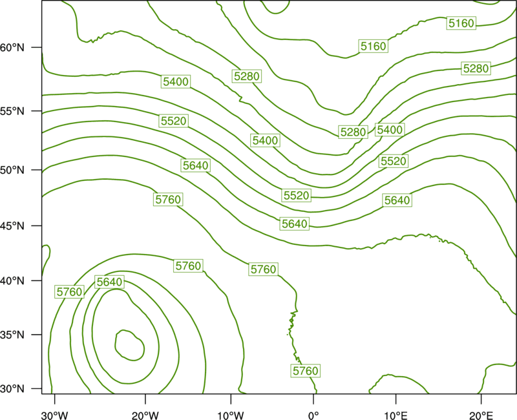Screen dimensions: 517x420
Task: Click the 5640 label on the closed low contour
Action: (109, 282)
